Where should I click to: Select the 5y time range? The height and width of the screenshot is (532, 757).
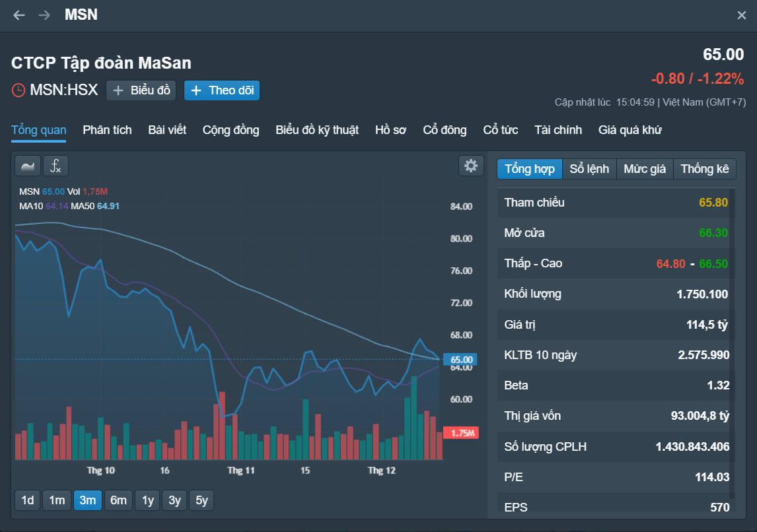click(201, 500)
